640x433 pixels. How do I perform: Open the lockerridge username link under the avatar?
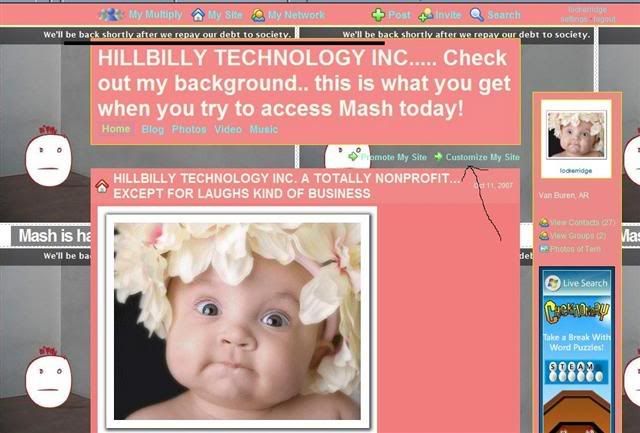576,171
